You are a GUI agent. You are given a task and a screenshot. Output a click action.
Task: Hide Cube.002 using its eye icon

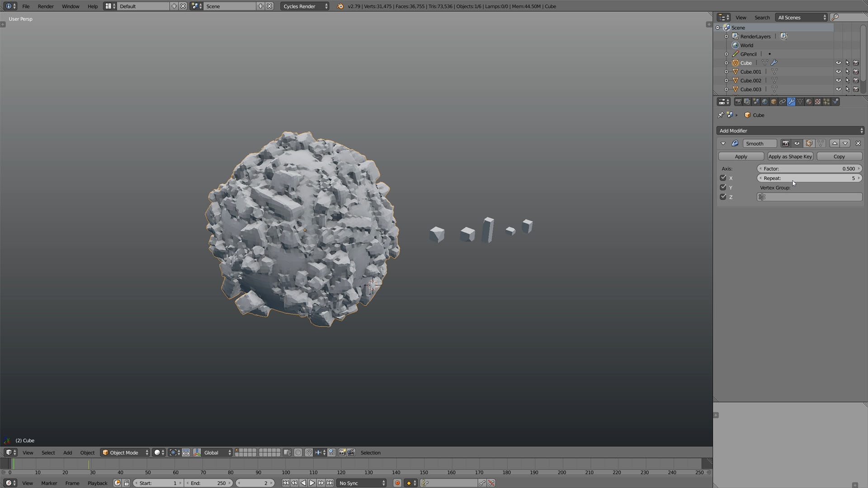838,80
